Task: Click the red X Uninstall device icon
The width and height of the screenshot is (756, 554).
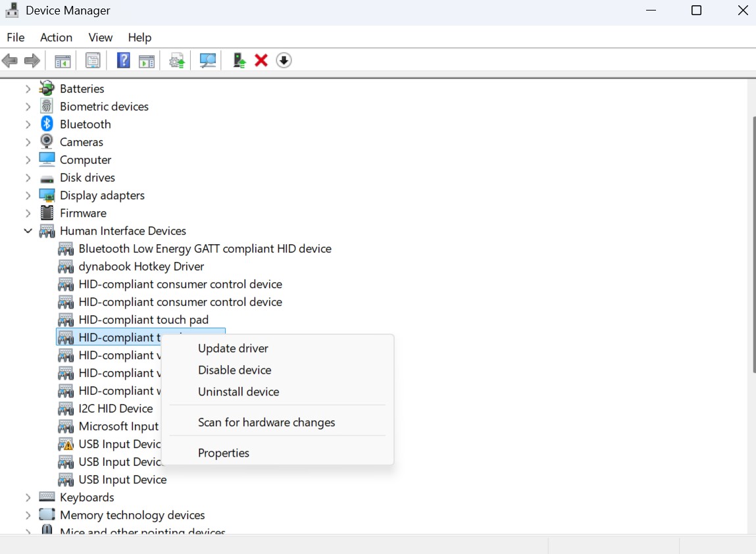Action: tap(261, 61)
